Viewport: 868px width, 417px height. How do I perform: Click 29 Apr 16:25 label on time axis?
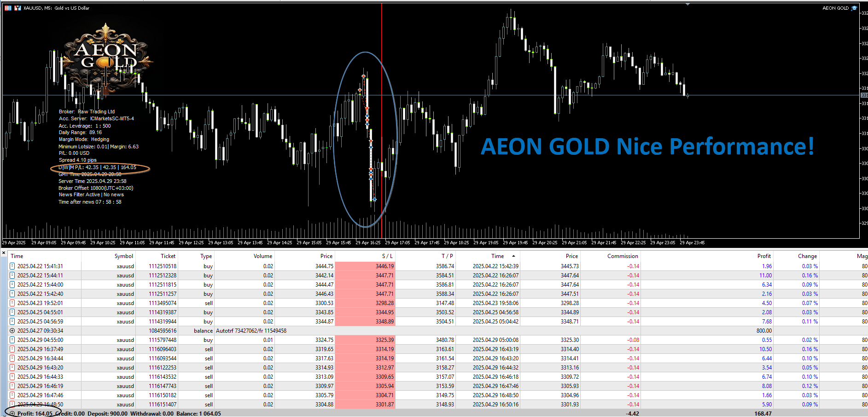click(x=368, y=243)
